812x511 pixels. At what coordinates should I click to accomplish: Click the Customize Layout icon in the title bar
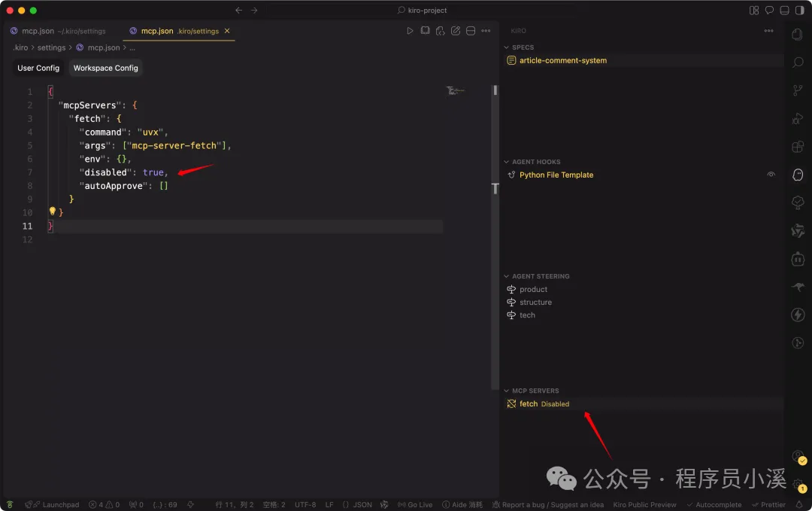coord(754,11)
